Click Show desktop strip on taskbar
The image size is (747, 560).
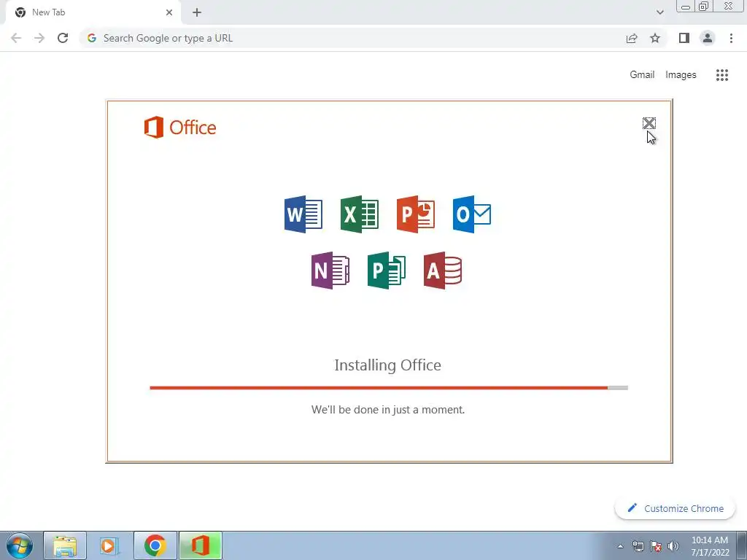pos(741,545)
